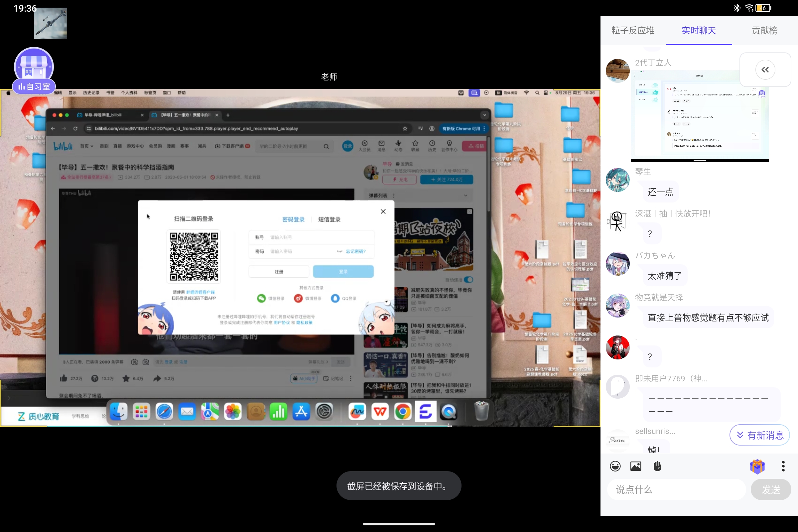Click the 忘记密码? link
Viewport: 798px width, 532px height.
(355, 251)
